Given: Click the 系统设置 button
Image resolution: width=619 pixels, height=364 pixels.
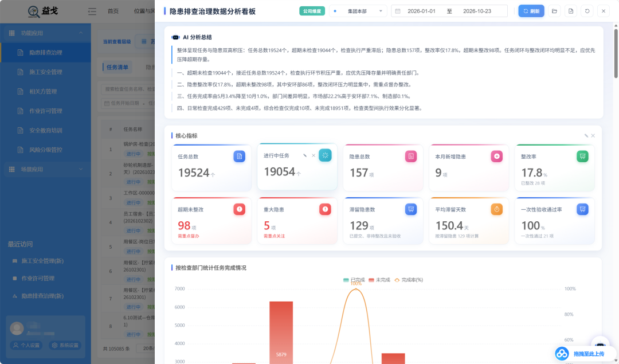Looking at the screenshot, I should [65, 346].
